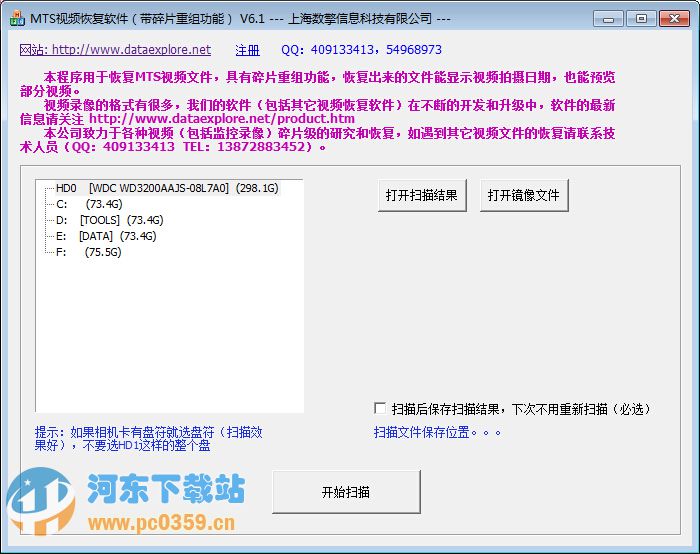Close the MTS recovery window
This screenshot has height=554, width=700.
pyautogui.click(x=674, y=19)
